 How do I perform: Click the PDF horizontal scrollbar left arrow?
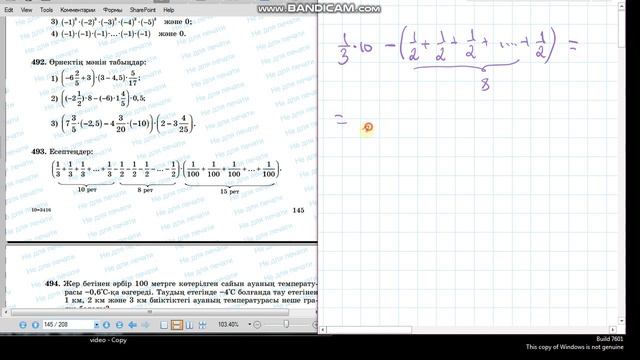tap(6, 312)
